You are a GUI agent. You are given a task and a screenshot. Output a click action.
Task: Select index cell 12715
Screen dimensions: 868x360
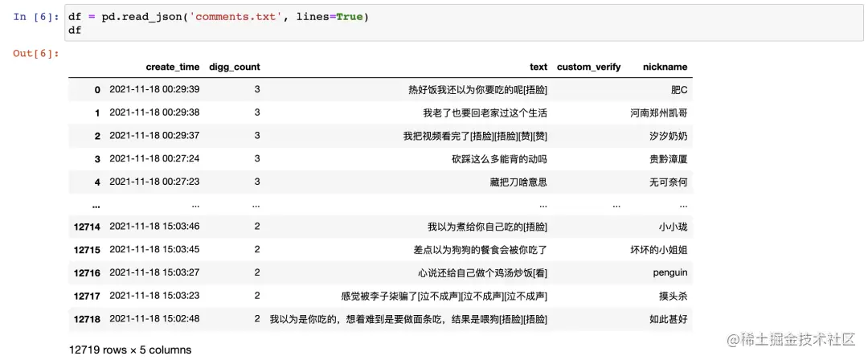coord(87,251)
